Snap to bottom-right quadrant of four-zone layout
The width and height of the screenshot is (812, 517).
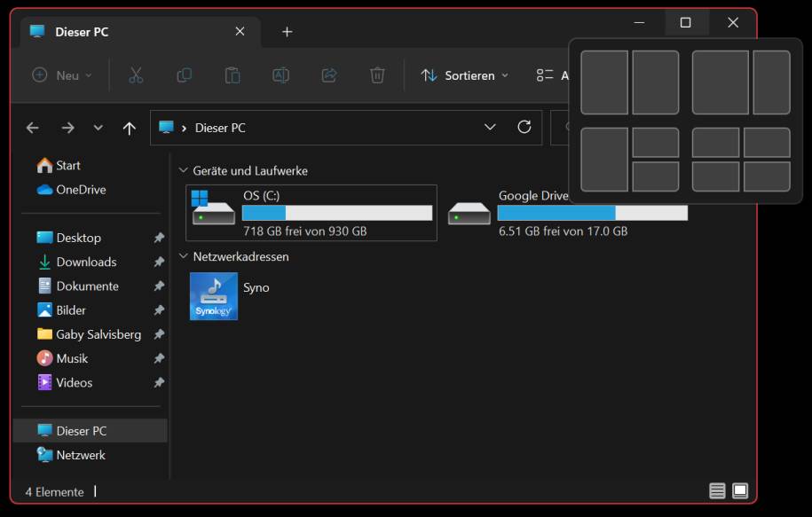(x=767, y=176)
